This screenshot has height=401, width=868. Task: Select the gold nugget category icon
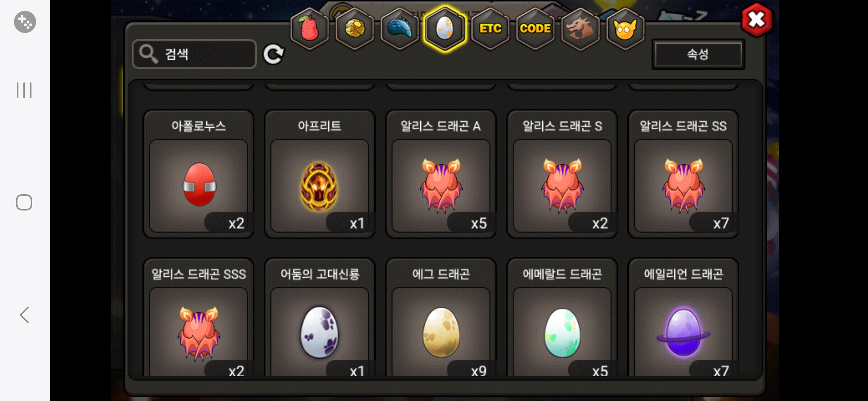pyautogui.click(x=355, y=29)
